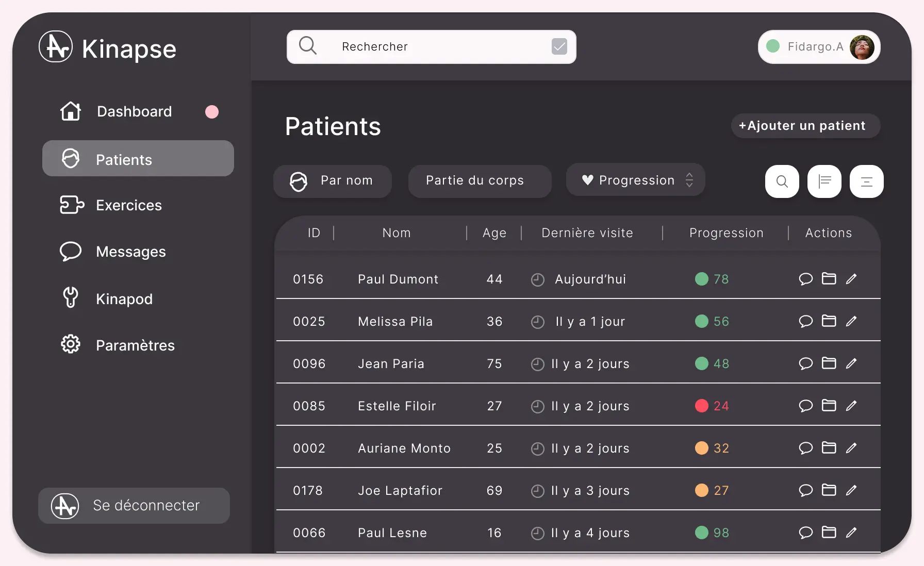Click the centered lines filter icon
This screenshot has height=566, width=924.
[x=866, y=181]
